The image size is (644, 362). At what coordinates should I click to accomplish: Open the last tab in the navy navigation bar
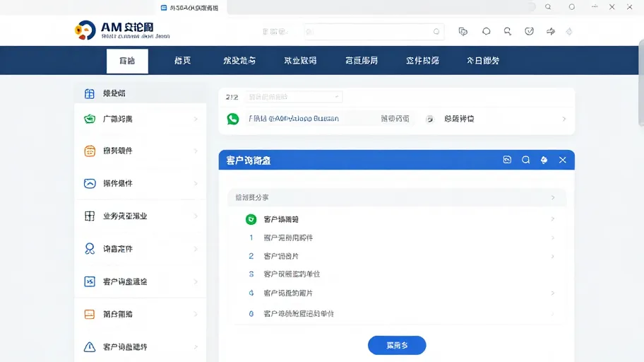click(x=483, y=61)
